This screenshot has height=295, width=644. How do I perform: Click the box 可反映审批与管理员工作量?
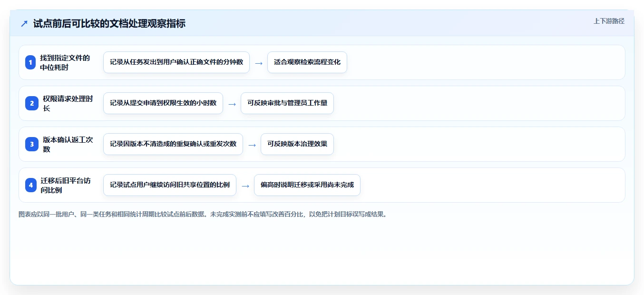[287, 103]
